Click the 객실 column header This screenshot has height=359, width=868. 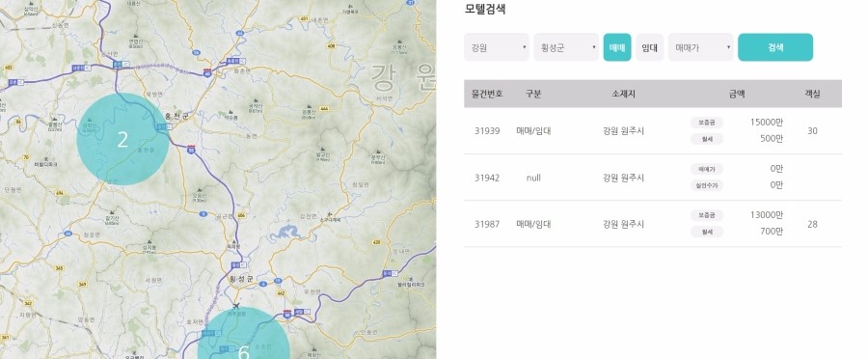pos(812,94)
